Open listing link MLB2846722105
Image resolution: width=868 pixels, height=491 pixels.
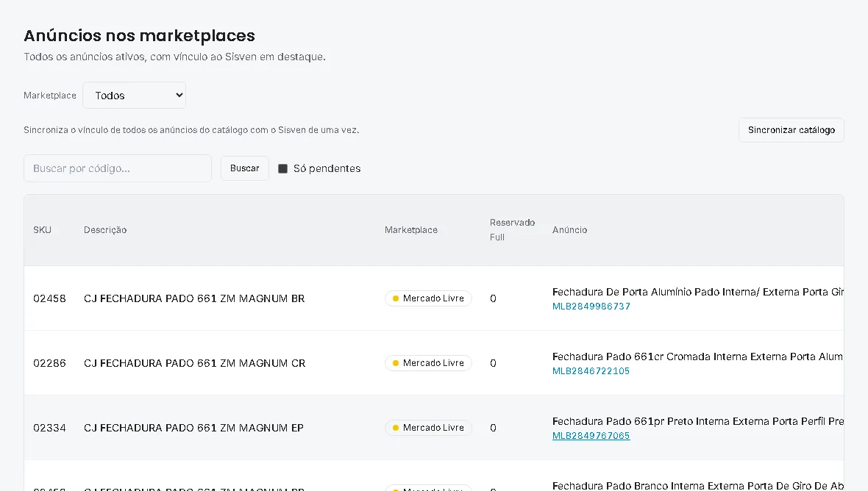591,371
